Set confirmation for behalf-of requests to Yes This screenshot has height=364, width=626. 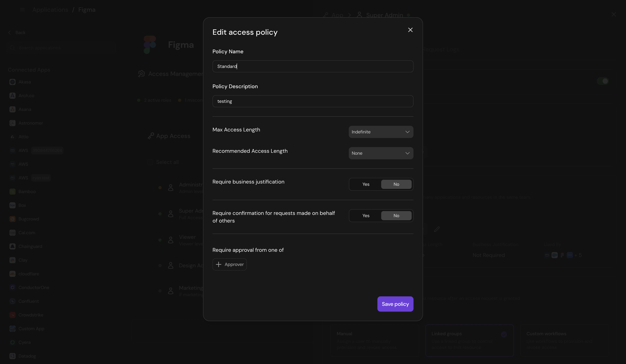click(x=366, y=215)
